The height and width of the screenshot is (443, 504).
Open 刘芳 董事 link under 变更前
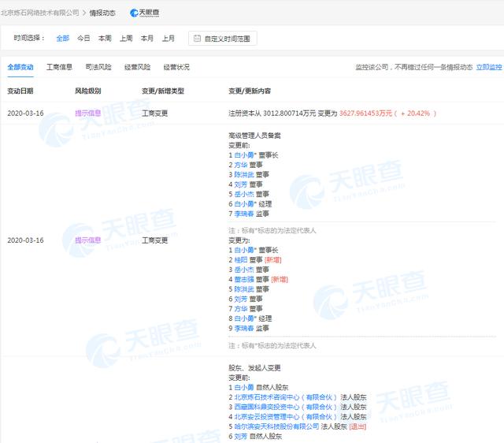pos(241,184)
